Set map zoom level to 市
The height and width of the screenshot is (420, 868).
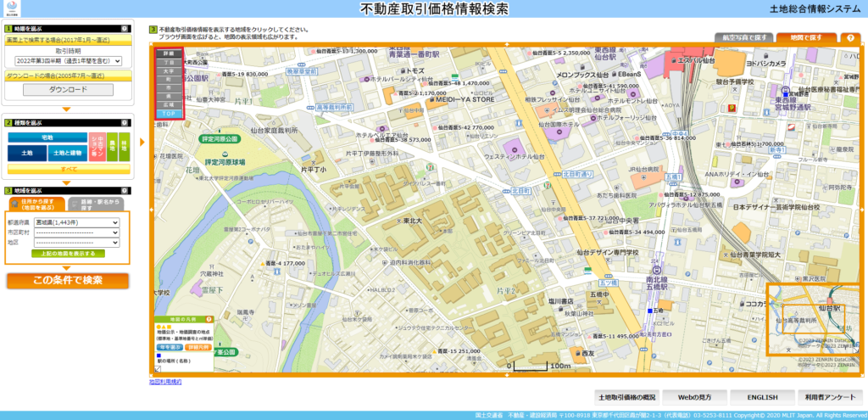pyautogui.click(x=169, y=87)
